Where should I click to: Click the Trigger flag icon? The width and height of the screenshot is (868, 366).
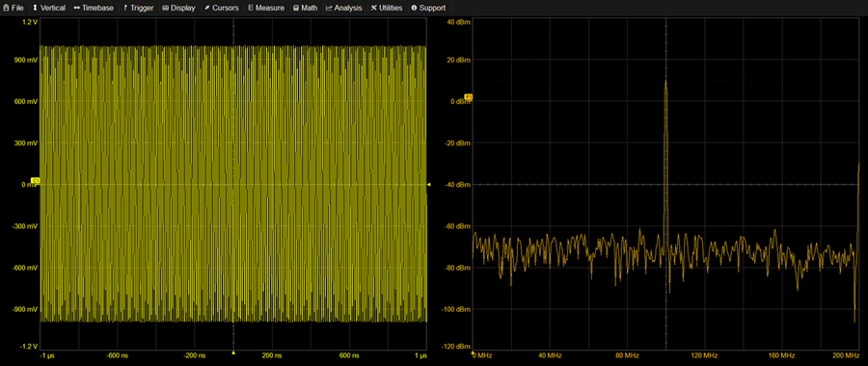pyautogui.click(x=125, y=8)
